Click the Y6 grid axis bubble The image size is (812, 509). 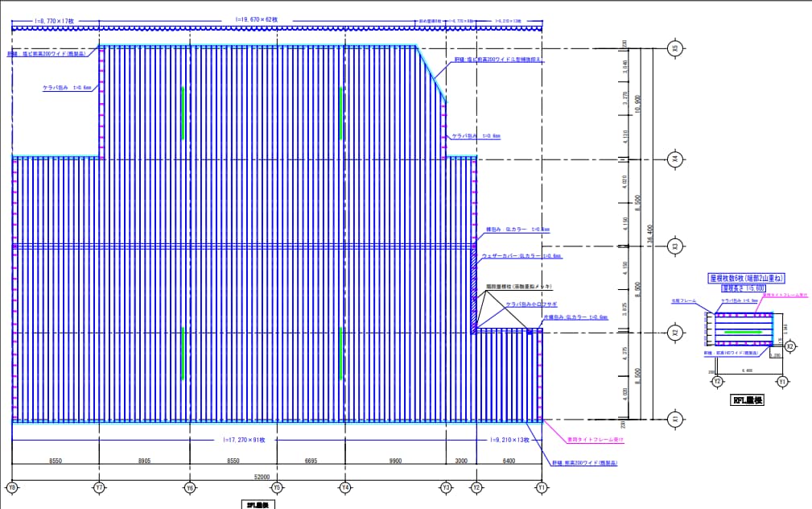pyautogui.click(x=190, y=488)
